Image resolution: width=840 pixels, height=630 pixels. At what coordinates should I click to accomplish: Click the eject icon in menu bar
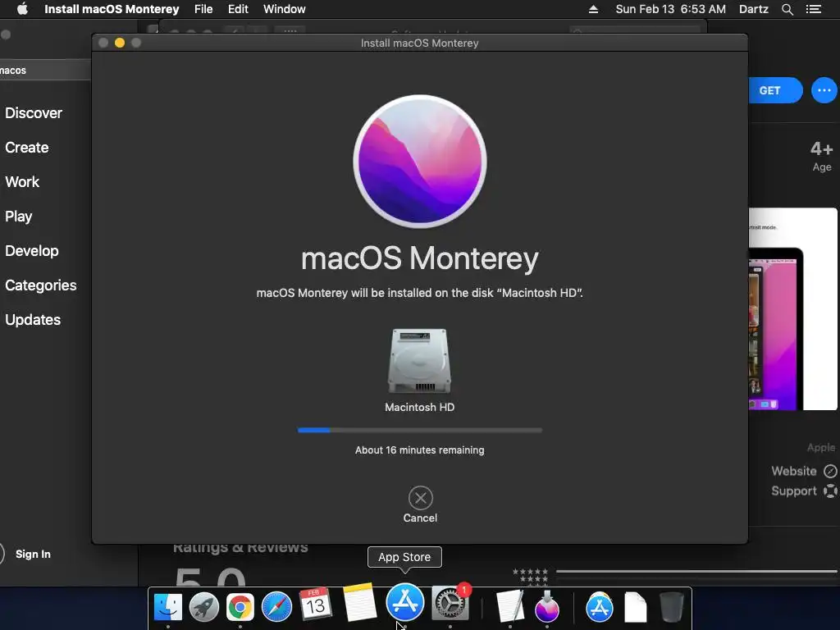tap(594, 9)
